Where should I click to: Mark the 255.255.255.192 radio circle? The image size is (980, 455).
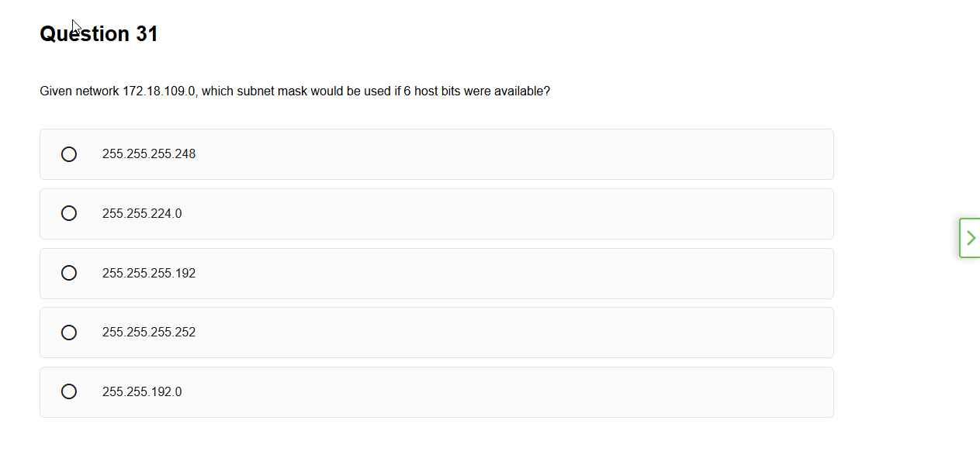point(69,273)
